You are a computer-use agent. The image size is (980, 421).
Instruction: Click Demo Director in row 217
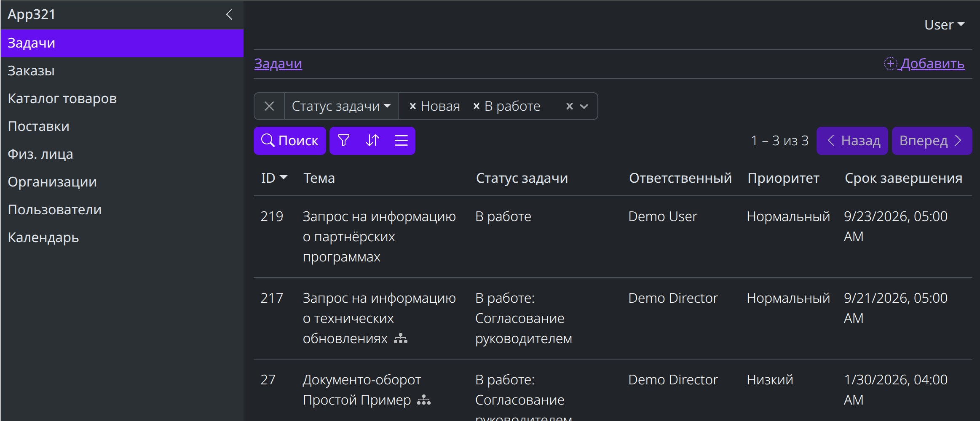click(x=673, y=298)
